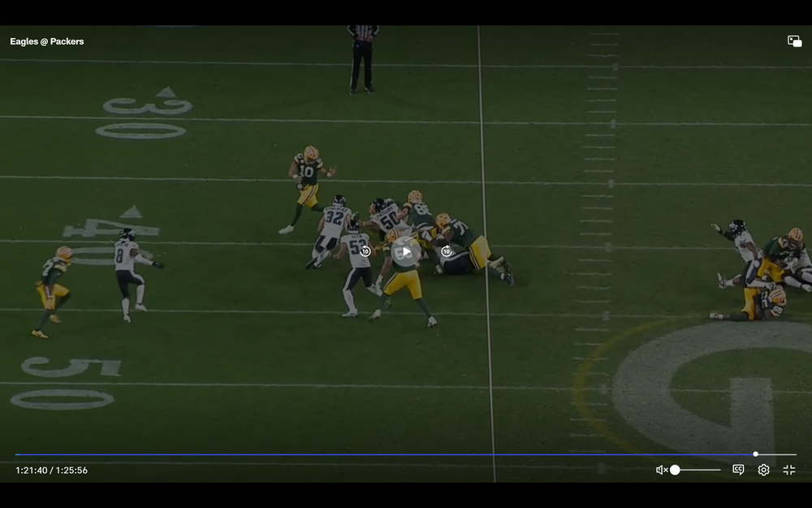Viewport: 812px width, 508px height.
Task: Click the progress bar scrubber handle
Action: point(755,454)
